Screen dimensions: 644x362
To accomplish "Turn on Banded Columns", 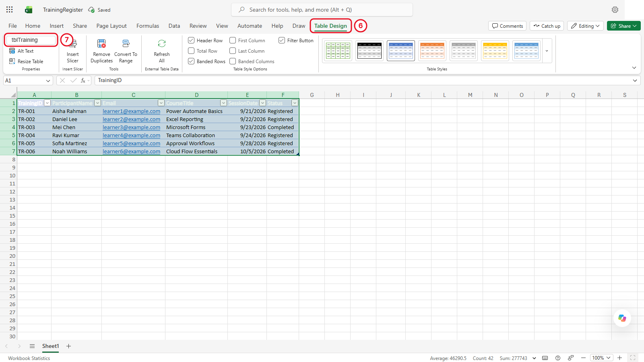I will click(233, 61).
